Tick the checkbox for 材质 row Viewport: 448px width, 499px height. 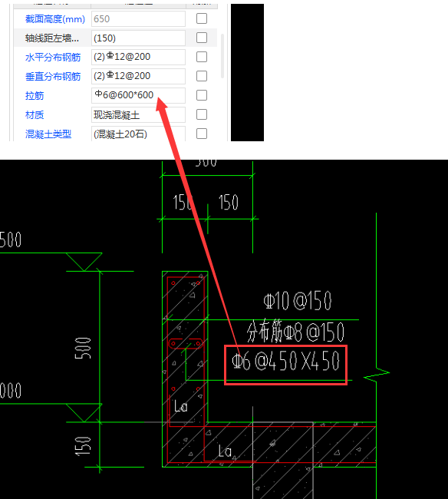(x=202, y=114)
